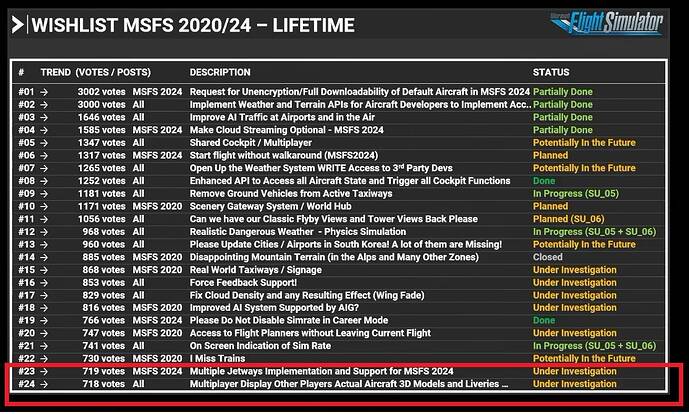Click Partially Done status in row #03
The image size is (689, 414).
click(562, 117)
